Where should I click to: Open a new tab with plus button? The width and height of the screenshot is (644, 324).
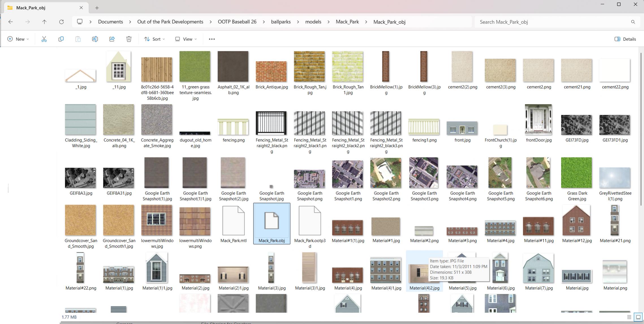(97, 8)
